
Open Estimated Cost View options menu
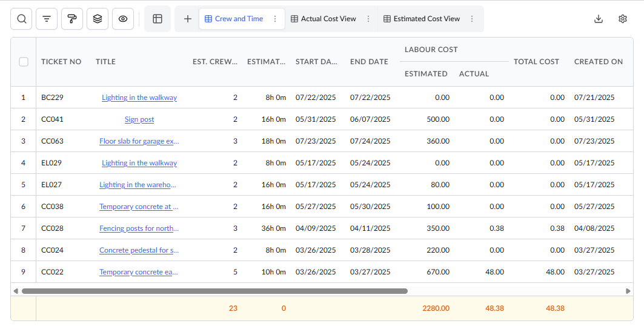[472, 19]
